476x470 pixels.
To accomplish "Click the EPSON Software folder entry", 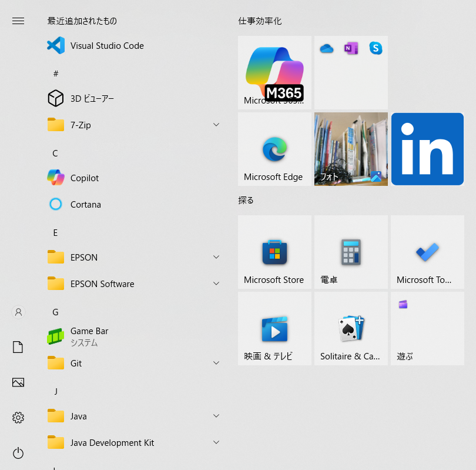I will pyautogui.click(x=133, y=284).
